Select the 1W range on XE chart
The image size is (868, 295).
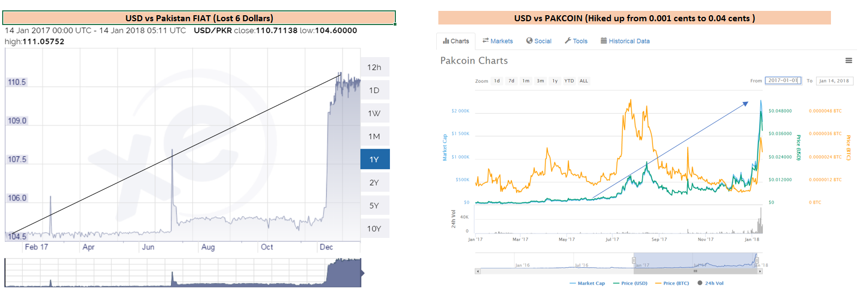[x=375, y=113]
